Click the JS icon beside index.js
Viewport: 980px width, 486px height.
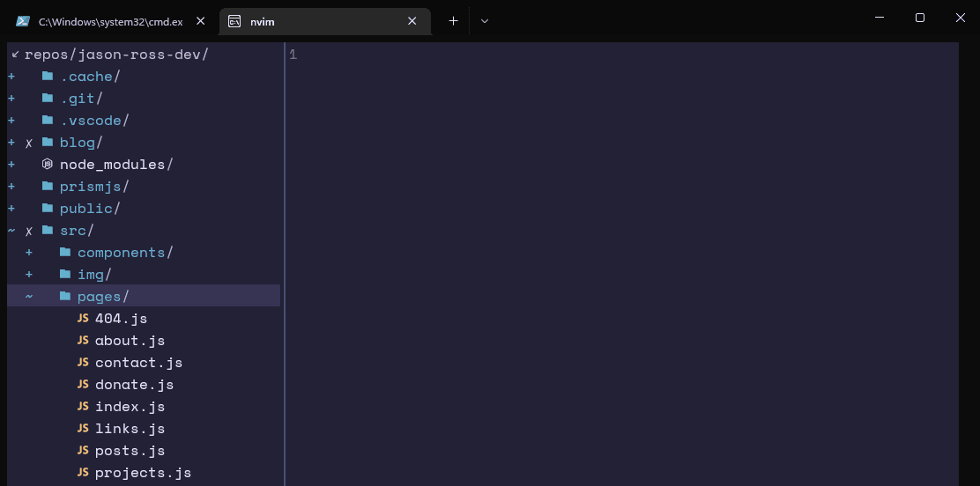pos(83,407)
